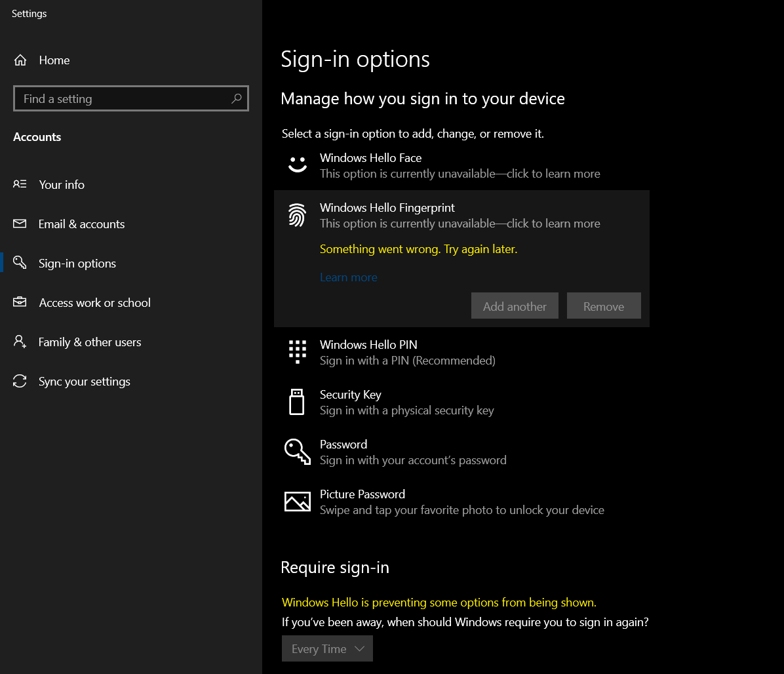This screenshot has height=674, width=784.
Task: Click the 'Accounts' sidebar heading
Action: pyautogui.click(x=37, y=137)
